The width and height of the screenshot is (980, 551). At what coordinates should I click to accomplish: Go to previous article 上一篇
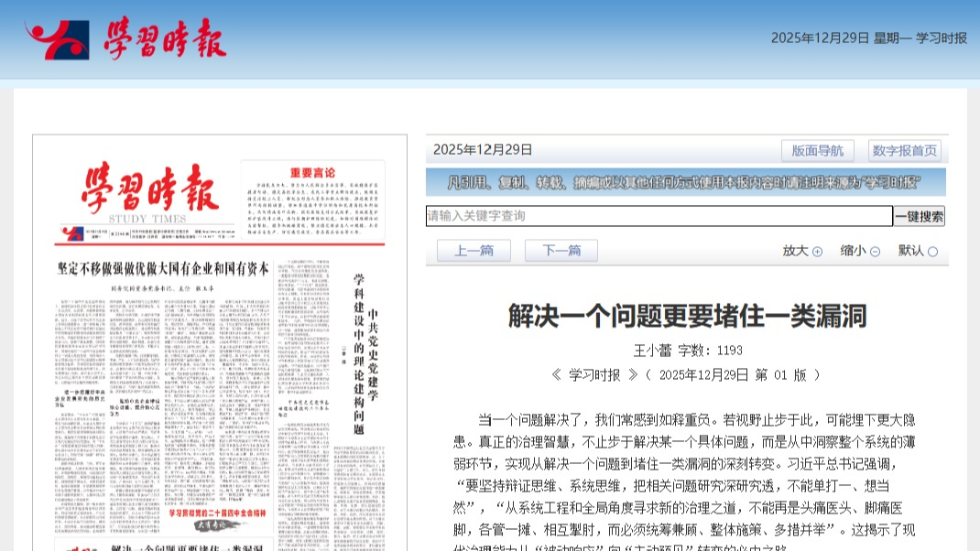tap(474, 251)
